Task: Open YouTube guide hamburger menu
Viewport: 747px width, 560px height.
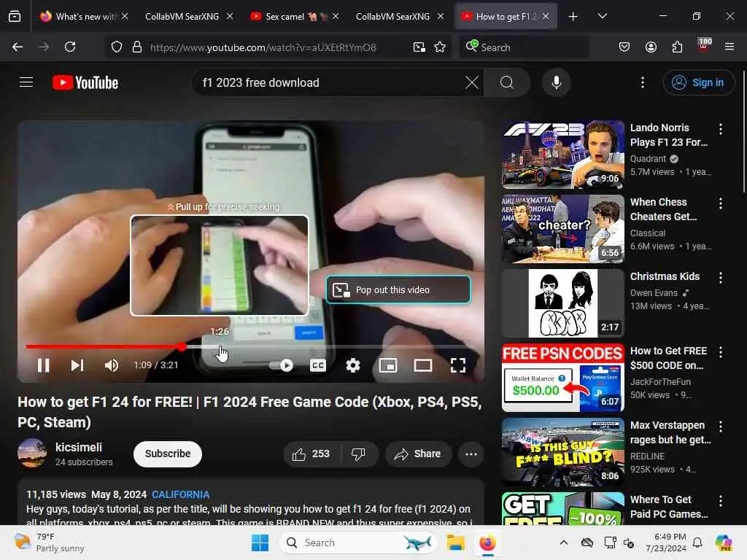Action: pyautogui.click(x=26, y=82)
